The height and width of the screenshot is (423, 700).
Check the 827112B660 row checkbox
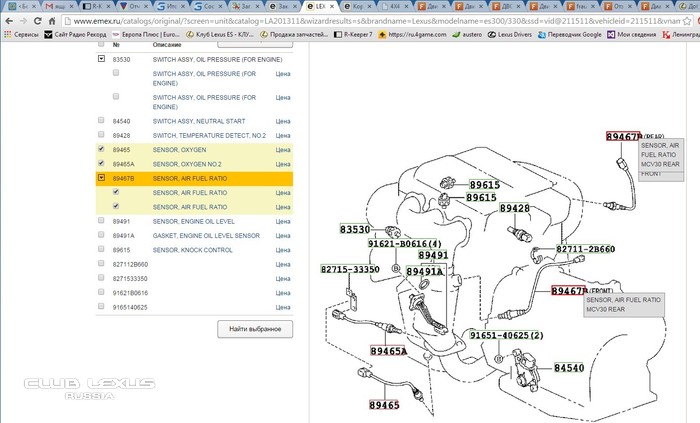101,263
